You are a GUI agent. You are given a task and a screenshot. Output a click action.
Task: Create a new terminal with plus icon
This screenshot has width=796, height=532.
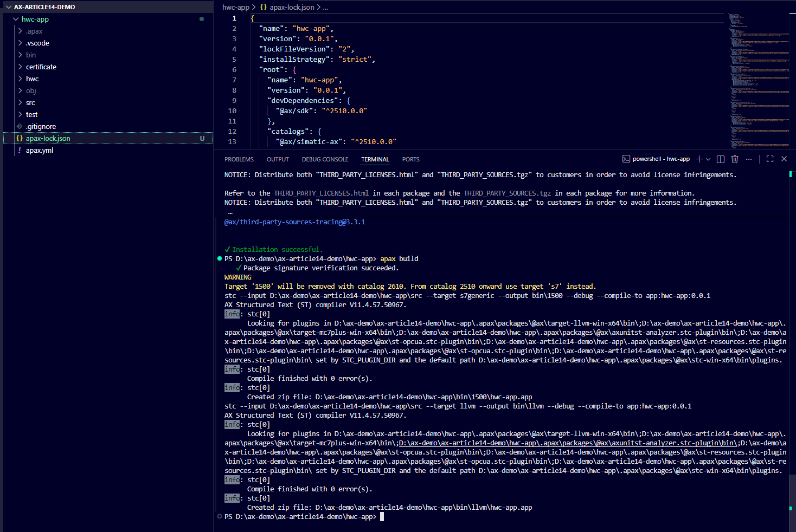pos(699,159)
